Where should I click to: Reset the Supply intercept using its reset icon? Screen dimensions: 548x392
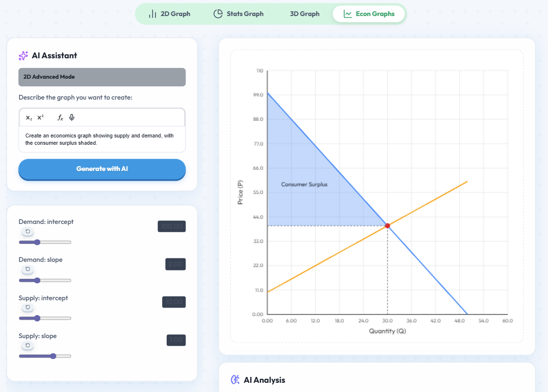coord(28,307)
